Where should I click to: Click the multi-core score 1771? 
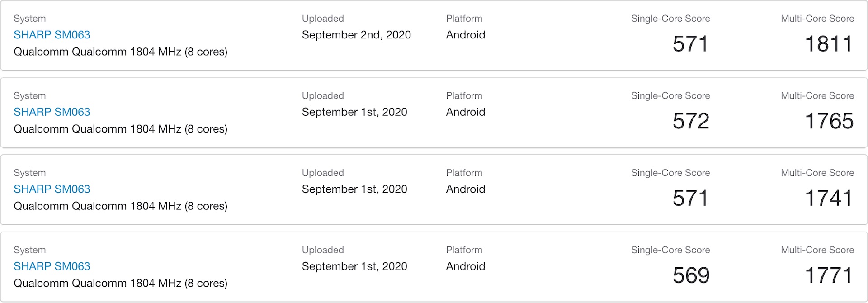pyautogui.click(x=829, y=275)
